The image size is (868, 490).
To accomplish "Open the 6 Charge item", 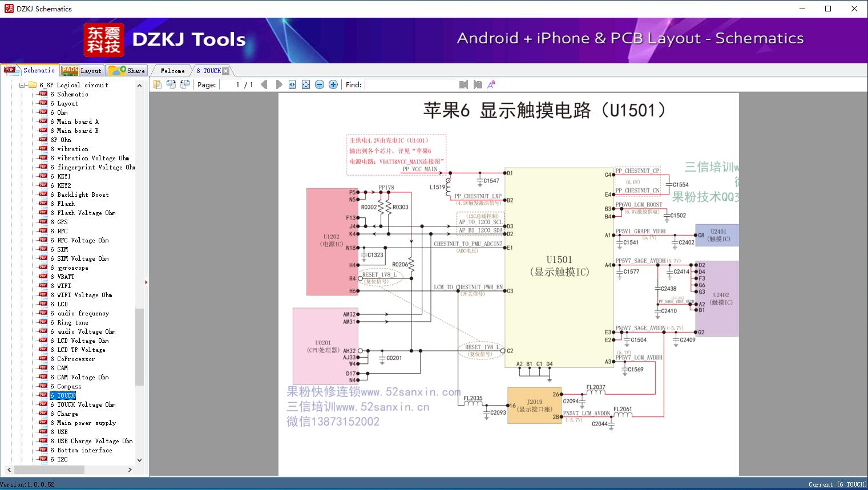I will click(64, 414).
